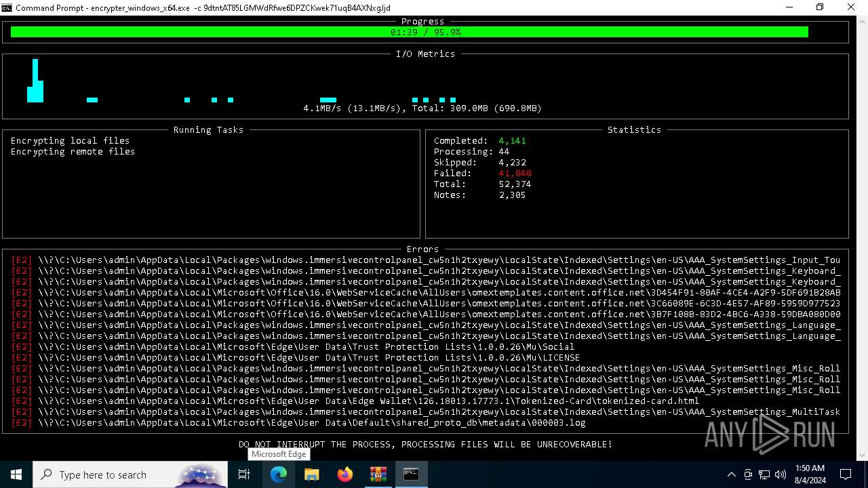868x488 pixels.
Task: Open File Explorer from the taskbar
Action: (312, 474)
